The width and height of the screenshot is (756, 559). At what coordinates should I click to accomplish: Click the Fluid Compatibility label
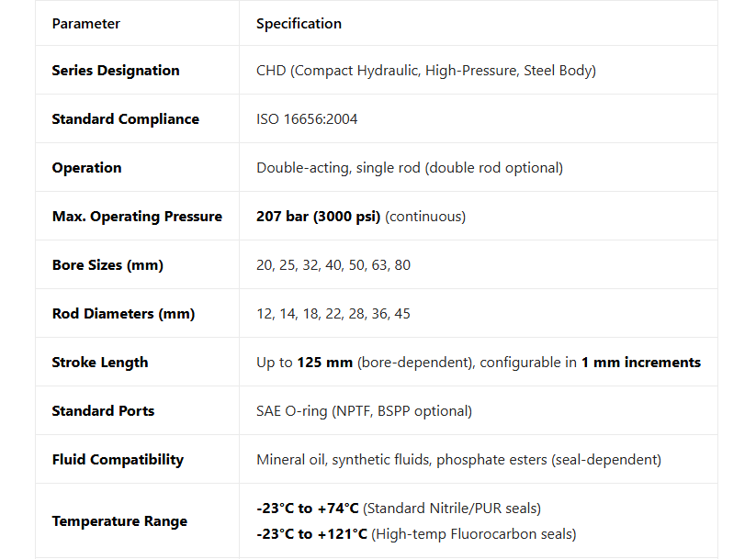[118, 460]
